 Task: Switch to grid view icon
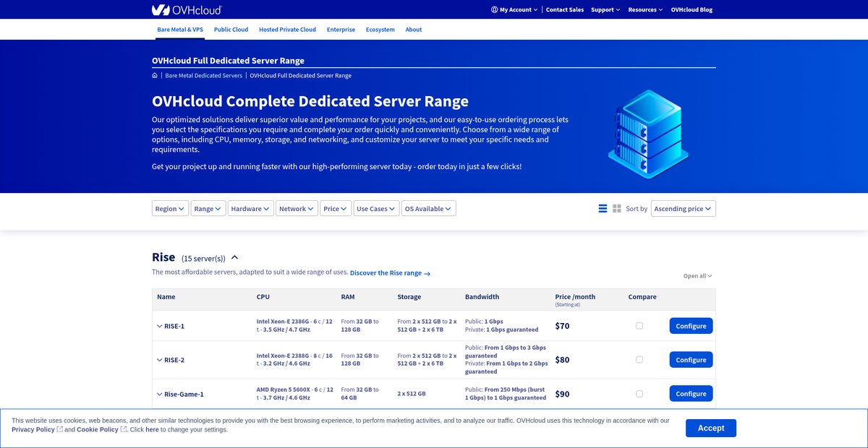(617, 209)
